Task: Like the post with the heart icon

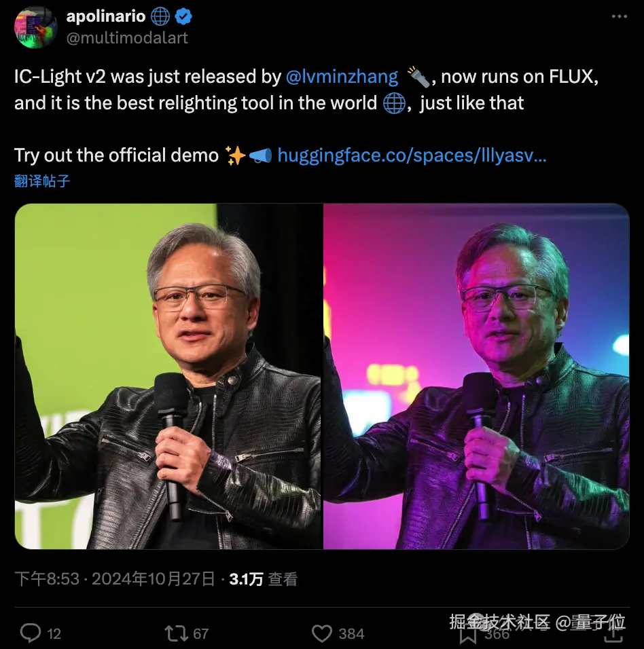Action: point(322,633)
